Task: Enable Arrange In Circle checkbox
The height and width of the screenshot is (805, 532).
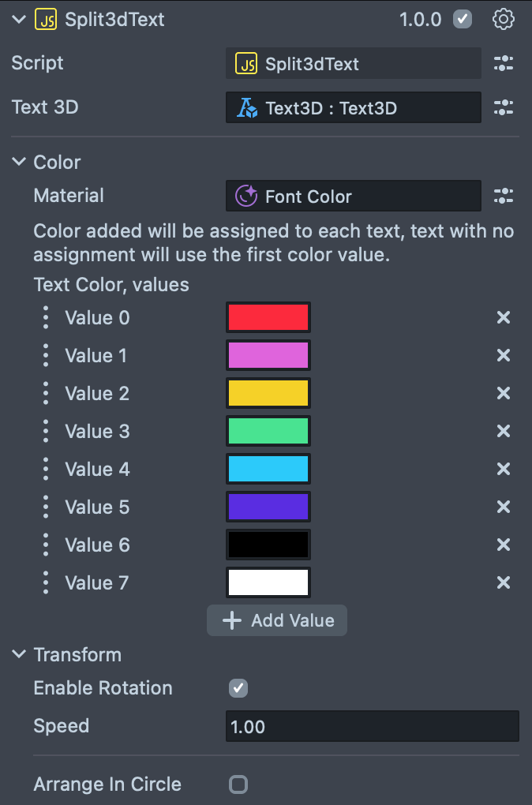Action: [x=238, y=784]
